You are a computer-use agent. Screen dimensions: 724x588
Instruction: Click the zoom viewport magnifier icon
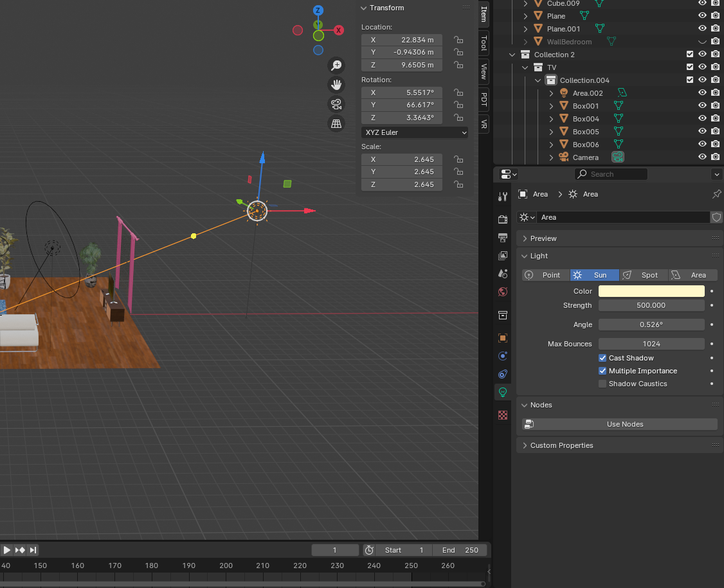pos(336,65)
